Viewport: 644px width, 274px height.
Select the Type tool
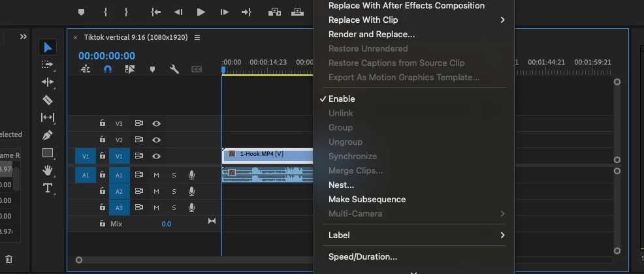click(x=48, y=188)
